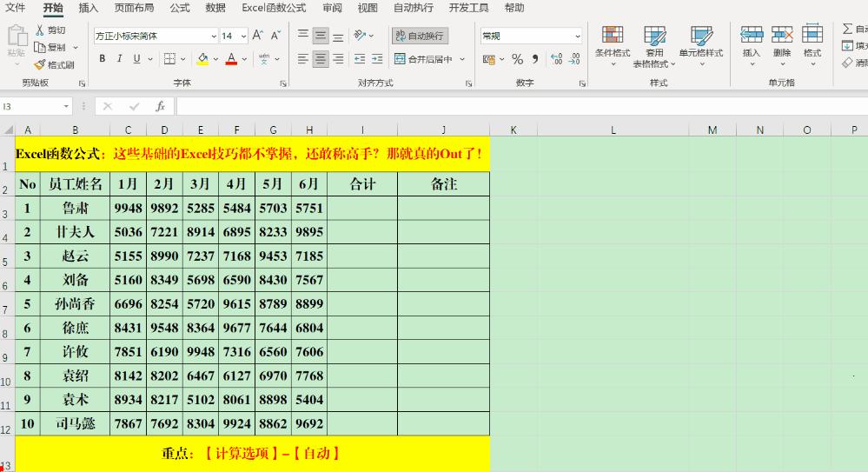Apply the red font color A
The height and width of the screenshot is (472, 868).
coord(231,59)
